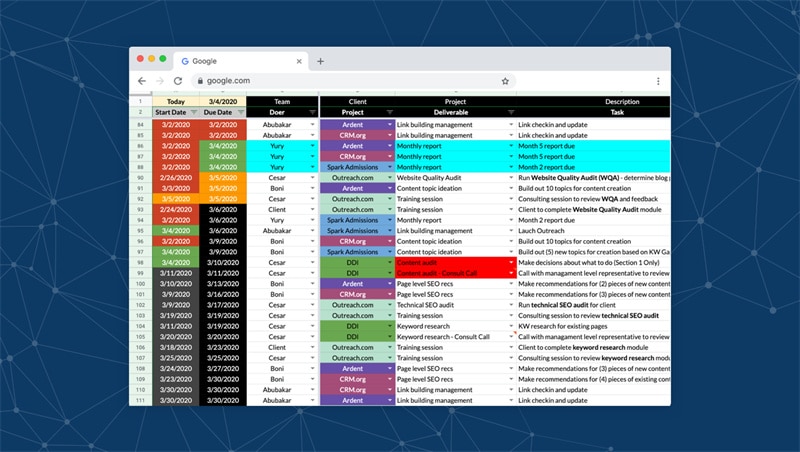Select due date 3/17/2020 cell
The width and height of the screenshot is (800, 452).
(223, 305)
